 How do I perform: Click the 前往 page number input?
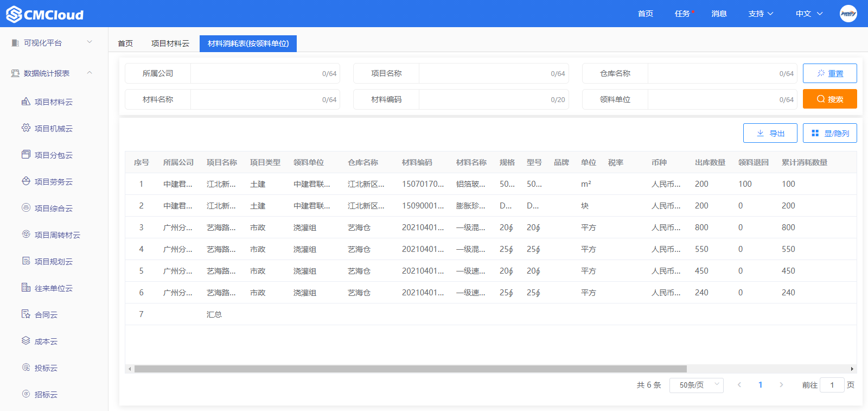[x=832, y=385]
